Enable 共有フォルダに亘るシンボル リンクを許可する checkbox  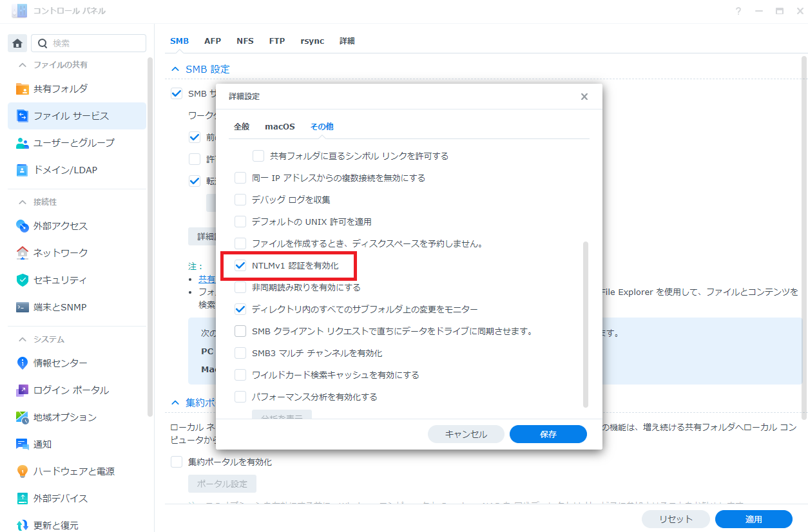[258, 156]
